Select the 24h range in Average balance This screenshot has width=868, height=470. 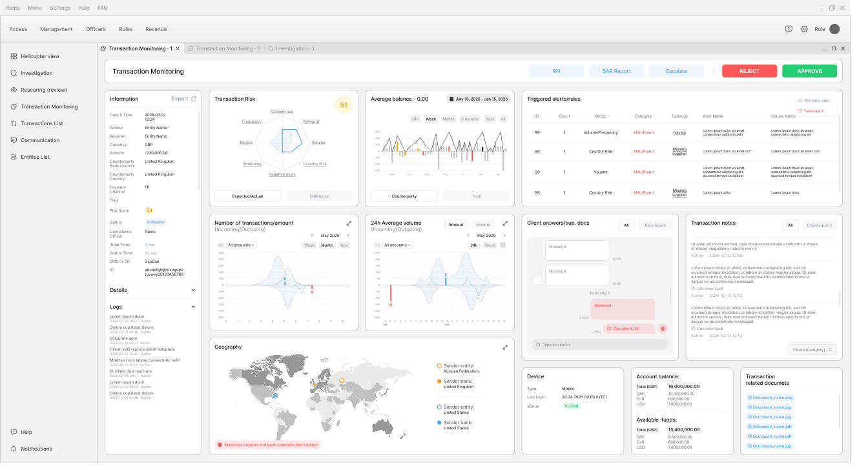415,119
